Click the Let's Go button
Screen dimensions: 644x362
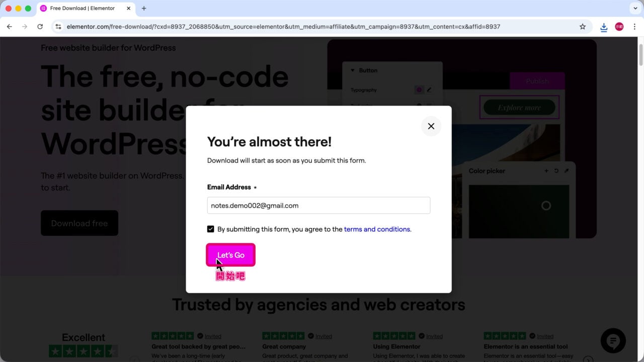click(x=231, y=255)
